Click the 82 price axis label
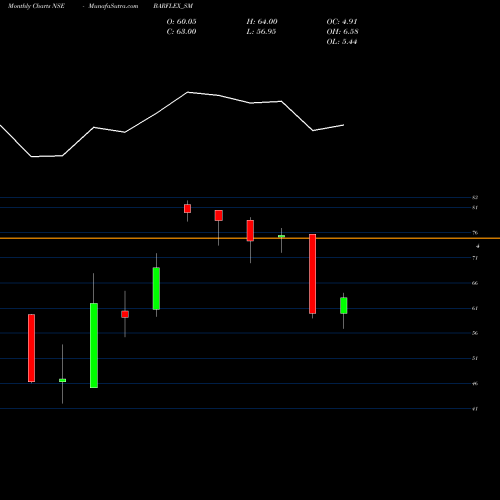This screenshot has height=500, width=500. [475, 197]
